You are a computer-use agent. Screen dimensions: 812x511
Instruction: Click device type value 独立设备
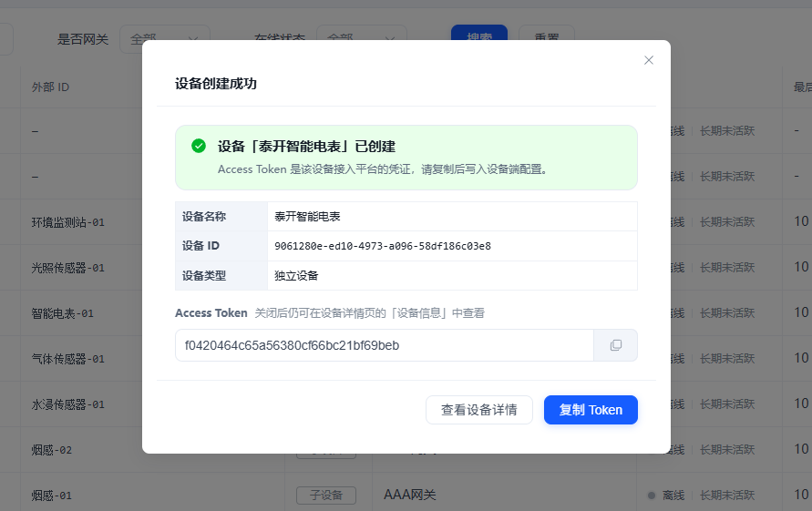coord(296,275)
